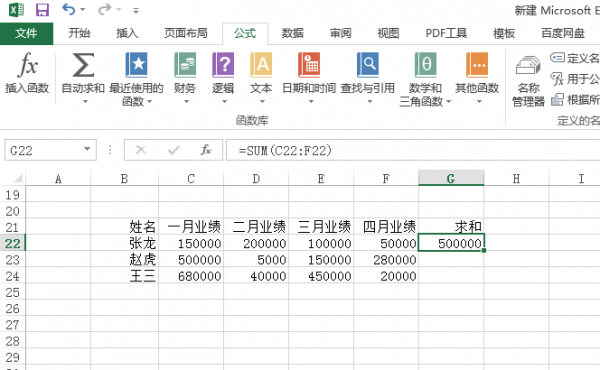600x370 pixels.
Task: Open Customize Quick Access Toolbar dropdown
Action: pyautogui.click(x=135, y=10)
